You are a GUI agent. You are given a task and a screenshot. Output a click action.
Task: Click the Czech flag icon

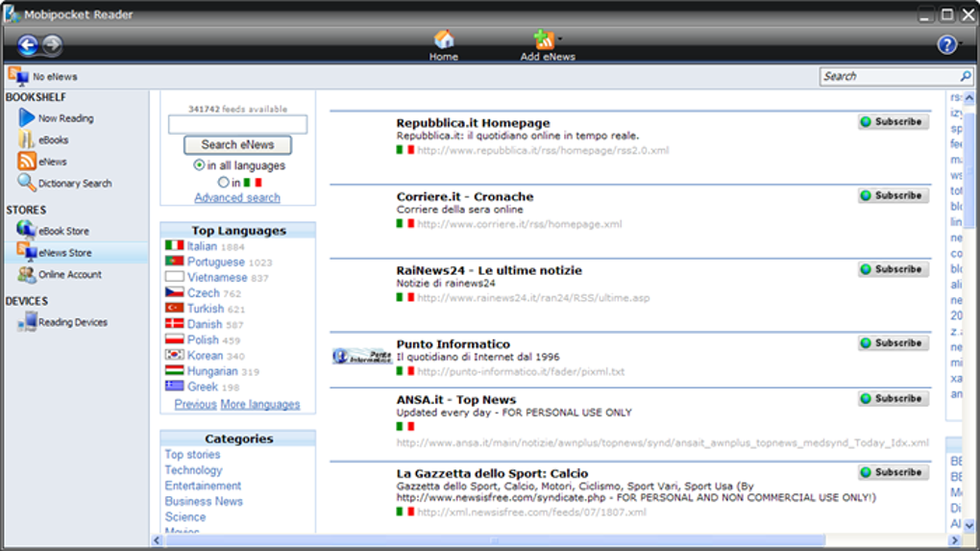(174, 292)
